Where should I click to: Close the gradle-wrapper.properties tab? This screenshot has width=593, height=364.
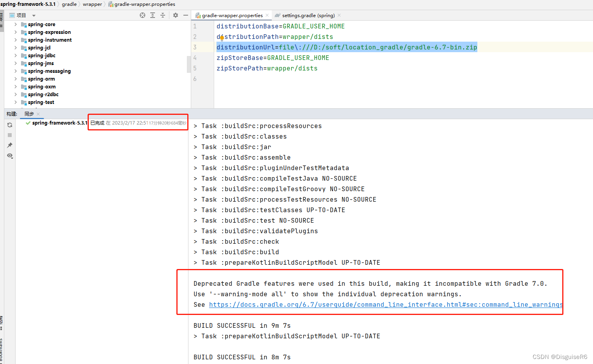pos(267,15)
